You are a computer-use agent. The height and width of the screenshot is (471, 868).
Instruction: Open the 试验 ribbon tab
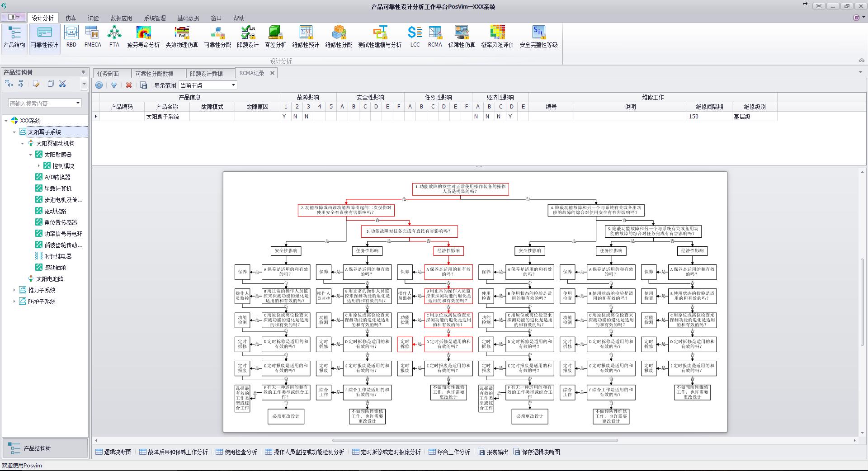93,18
